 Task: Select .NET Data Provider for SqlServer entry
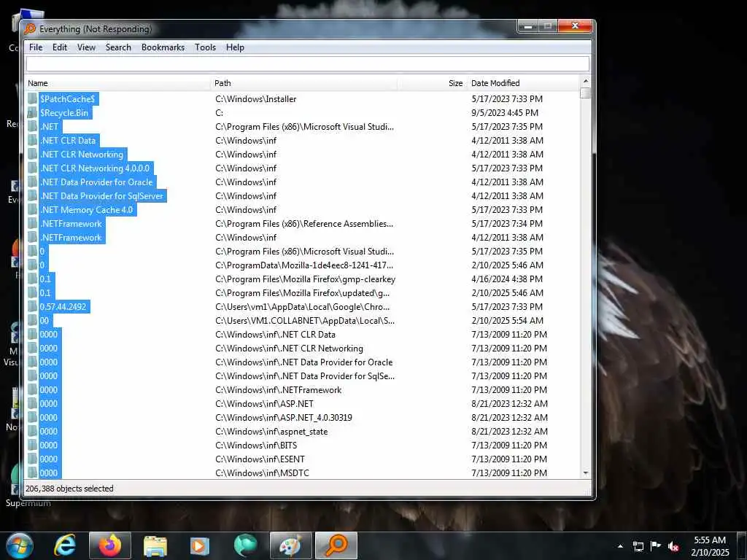[101, 195]
